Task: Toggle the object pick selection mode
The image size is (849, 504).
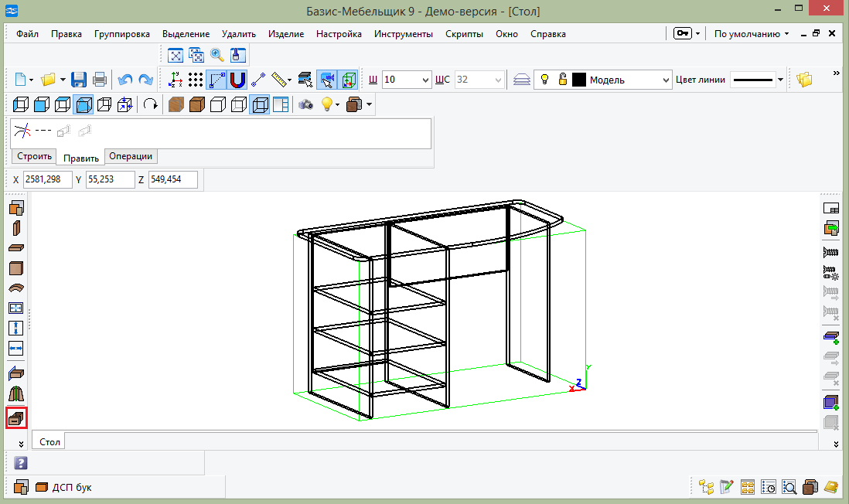Action: point(327,80)
